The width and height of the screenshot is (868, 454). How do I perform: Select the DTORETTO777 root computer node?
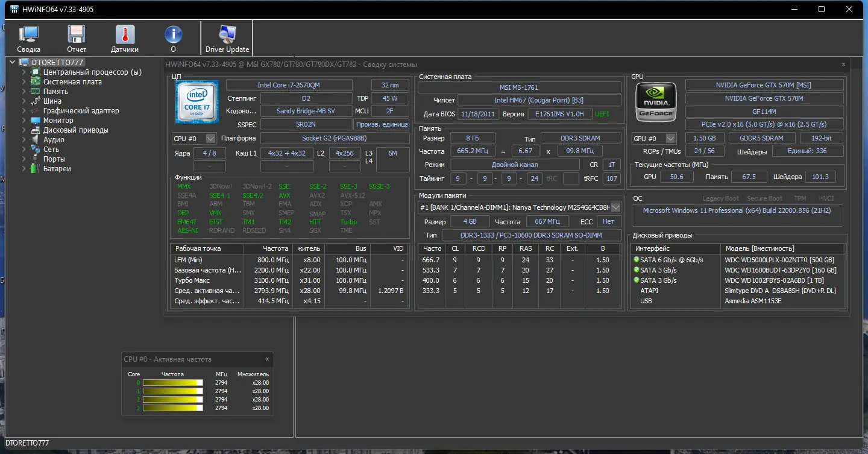point(57,62)
